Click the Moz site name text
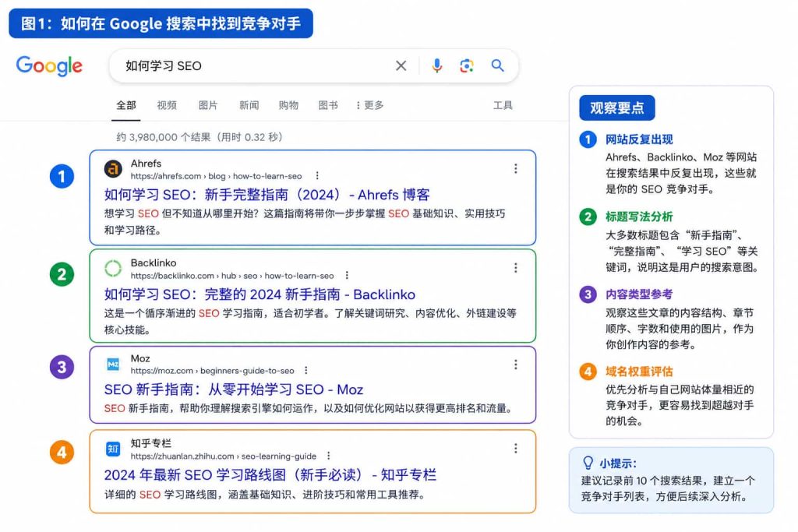798x532 pixels. [140, 358]
